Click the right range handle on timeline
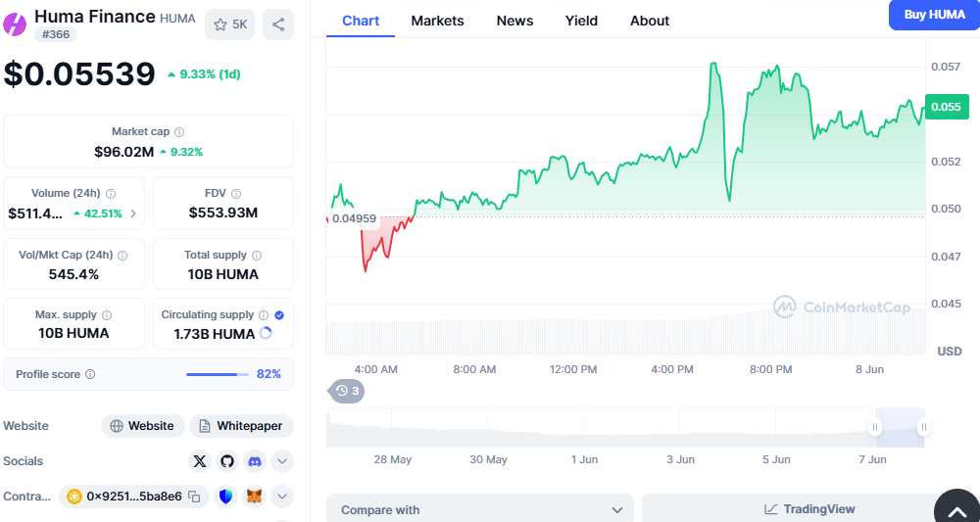 click(924, 427)
